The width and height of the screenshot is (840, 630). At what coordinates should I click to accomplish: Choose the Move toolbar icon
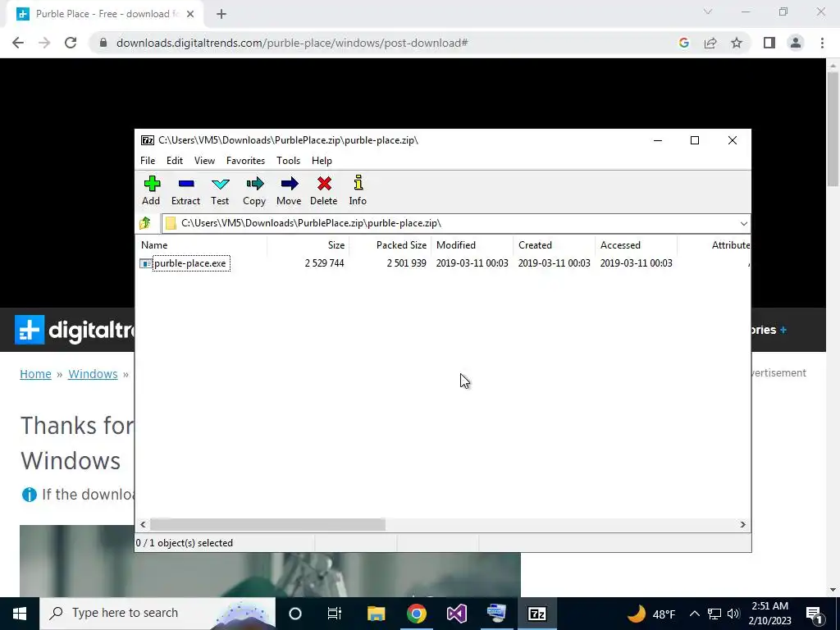coord(289,190)
